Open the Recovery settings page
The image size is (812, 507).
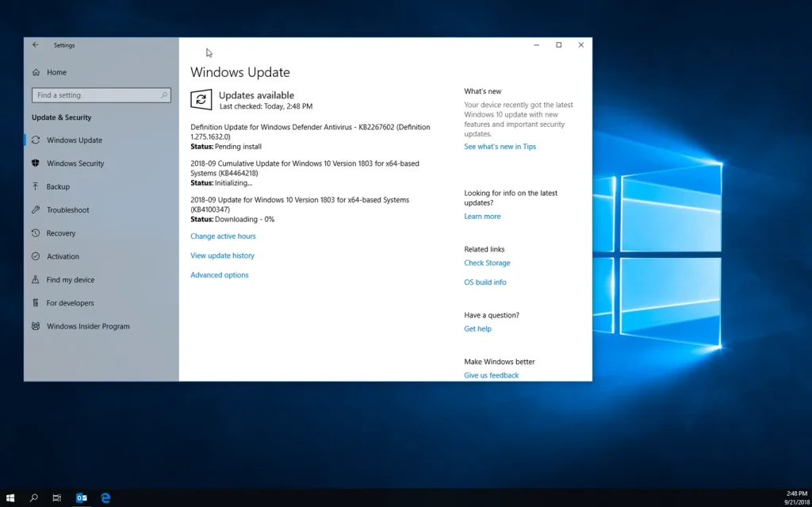(61, 233)
